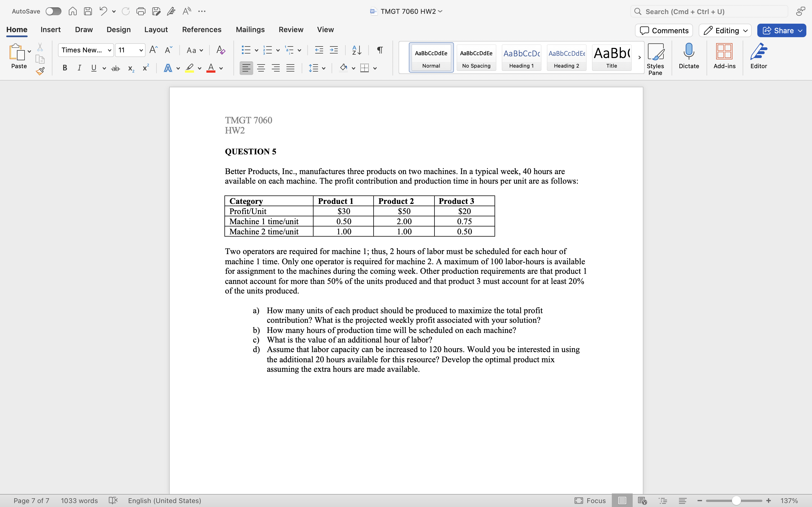Open the font size dropdown
The width and height of the screenshot is (812, 507).
[141, 50]
